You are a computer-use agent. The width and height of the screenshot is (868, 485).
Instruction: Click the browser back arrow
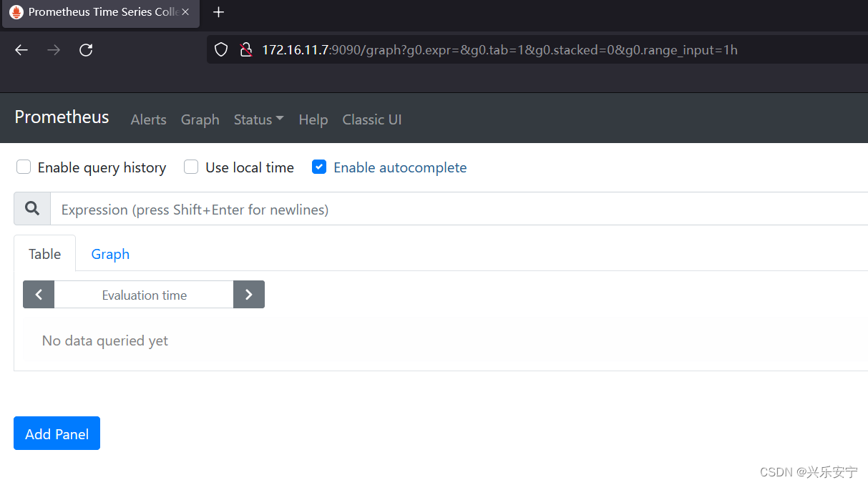[x=21, y=50]
